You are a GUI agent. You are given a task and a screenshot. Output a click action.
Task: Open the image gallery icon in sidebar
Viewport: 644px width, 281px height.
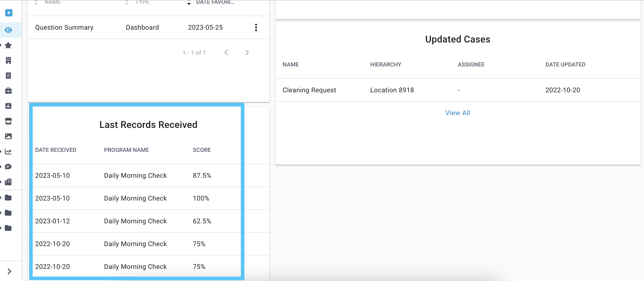coord(9,136)
